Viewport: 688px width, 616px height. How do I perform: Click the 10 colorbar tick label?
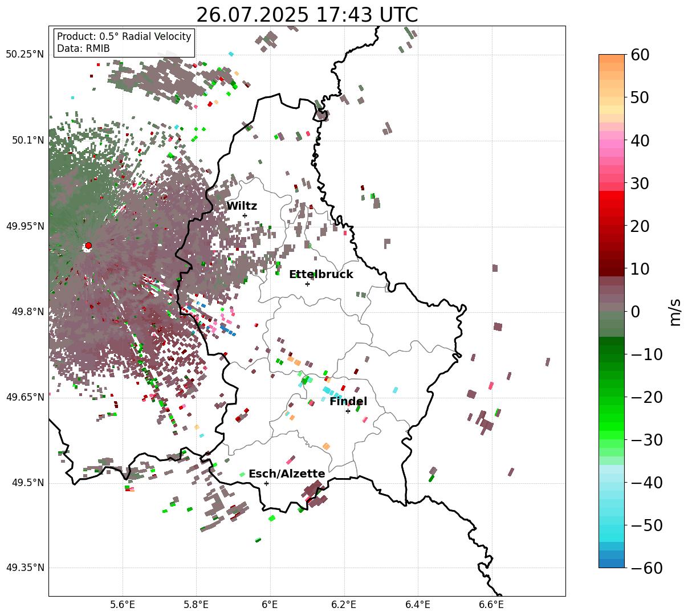pos(639,269)
